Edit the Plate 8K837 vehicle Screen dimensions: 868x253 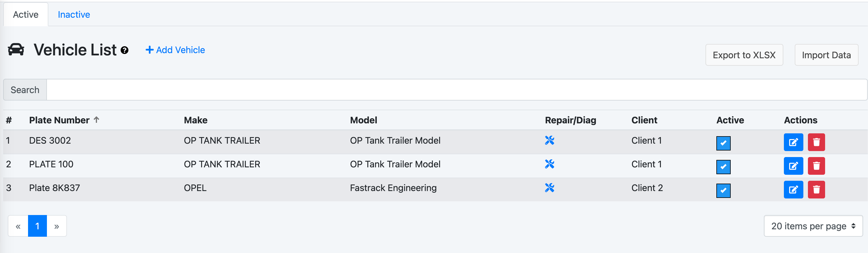click(x=793, y=189)
